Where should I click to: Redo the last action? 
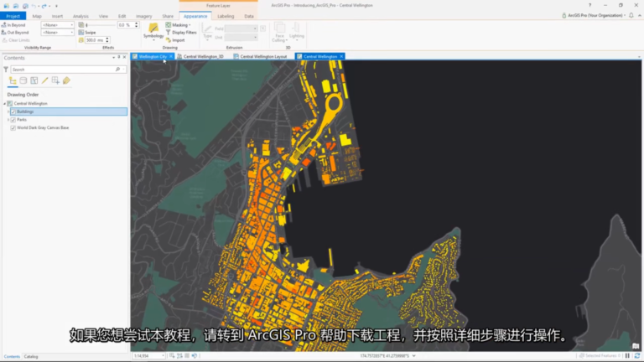(44, 6)
